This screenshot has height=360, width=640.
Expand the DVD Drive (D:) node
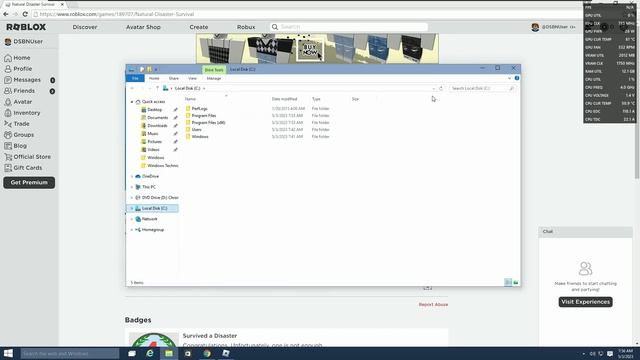point(132,198)
